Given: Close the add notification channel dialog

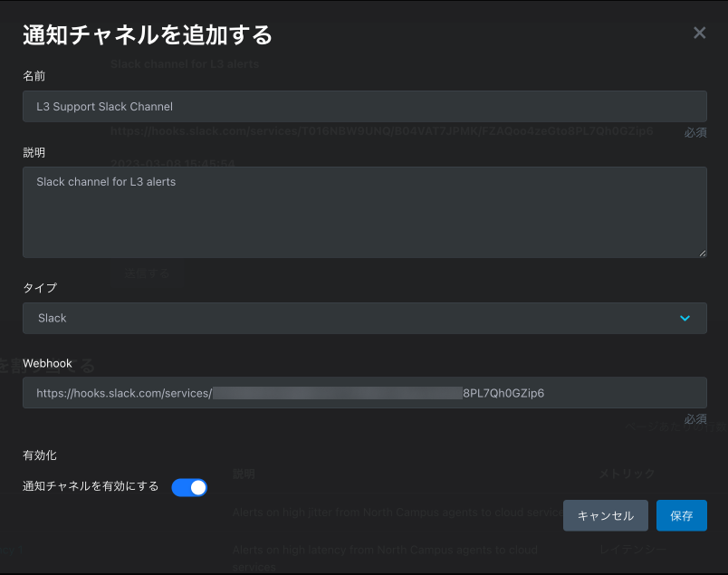Looking at the screenshot, I should coord(699,33).
